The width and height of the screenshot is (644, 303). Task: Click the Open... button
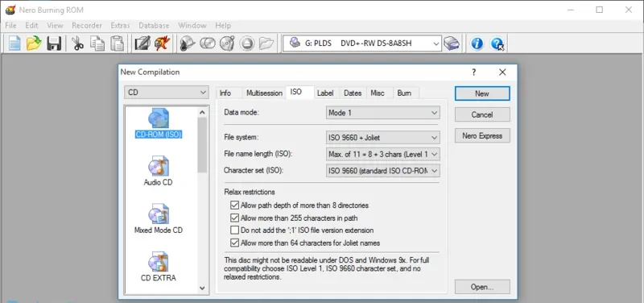482,287
